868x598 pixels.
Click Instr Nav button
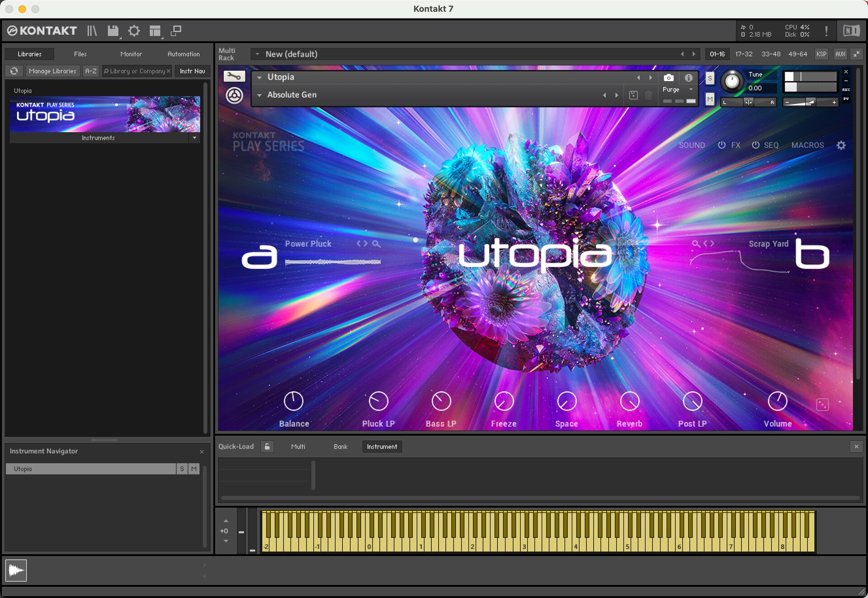click(192, 71)
